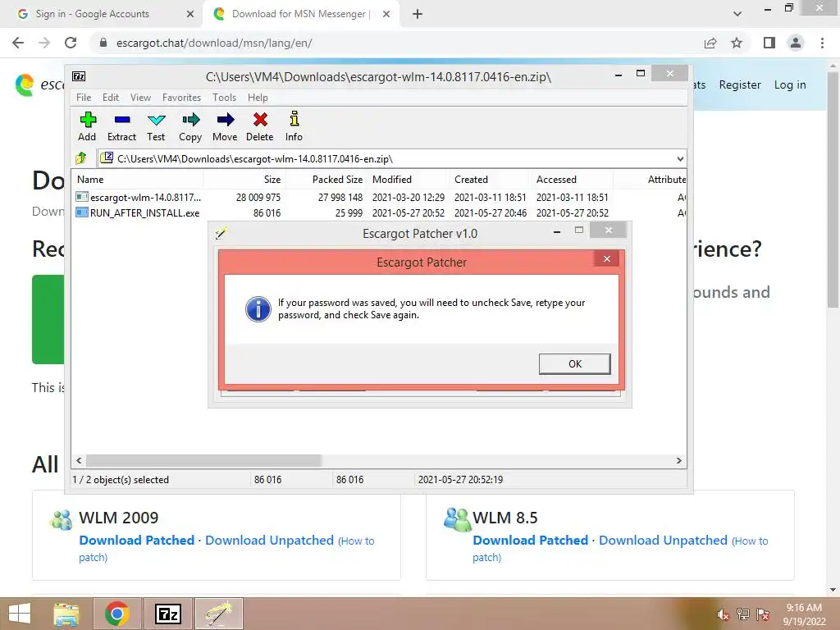This screenshot has height=630, width=840.
Task: Click the muted volume tray icon
Action: point(724,614)
